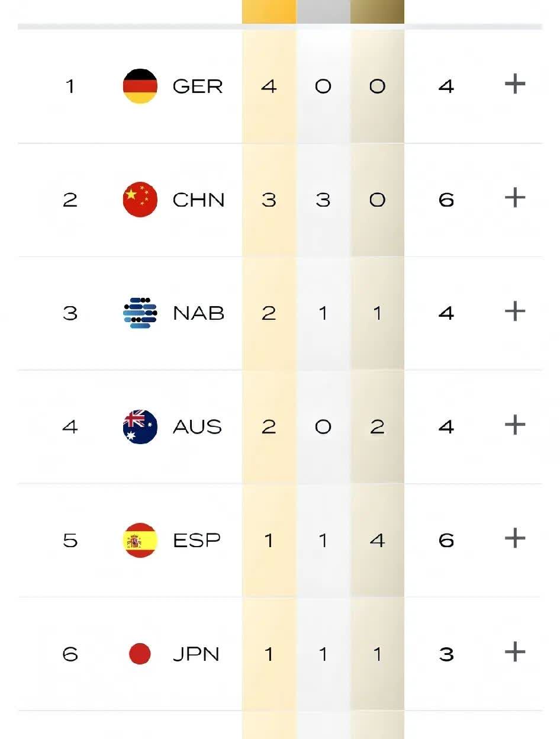Sort by silver medal column header
Viewport: 560px width, 739px height.
323,12
